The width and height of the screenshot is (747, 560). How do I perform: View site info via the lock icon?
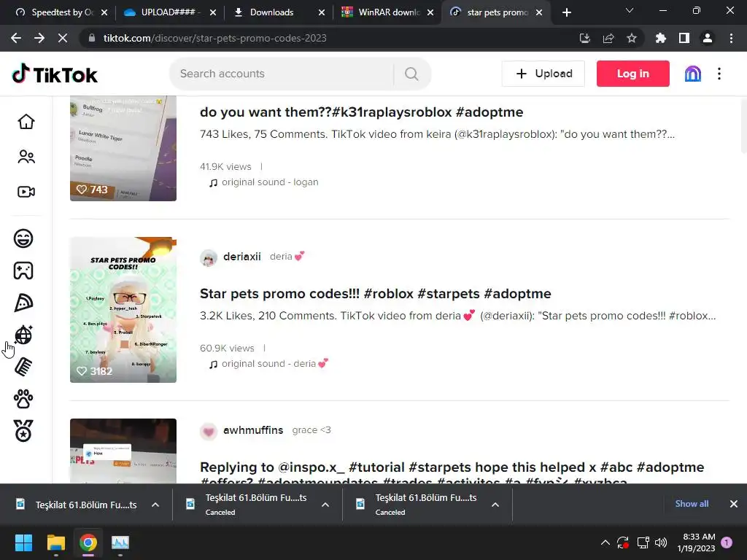click(x=92, y=38)
